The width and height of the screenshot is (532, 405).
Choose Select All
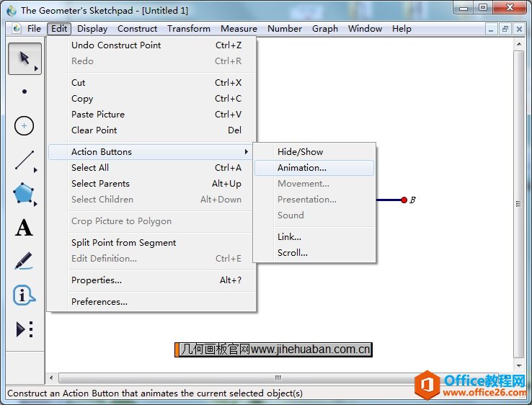tap(151, 168)
